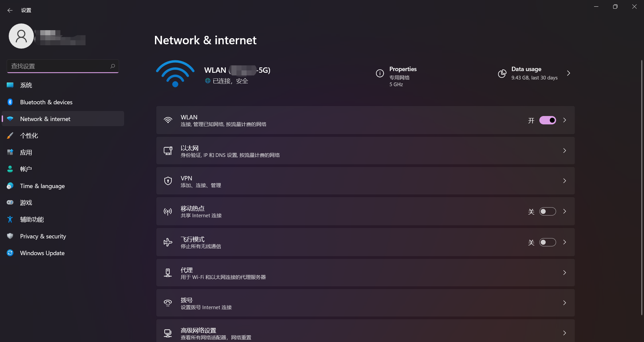Turn off the WLAN toggle
Screen dimensions: 644x342
click(547, 120)
